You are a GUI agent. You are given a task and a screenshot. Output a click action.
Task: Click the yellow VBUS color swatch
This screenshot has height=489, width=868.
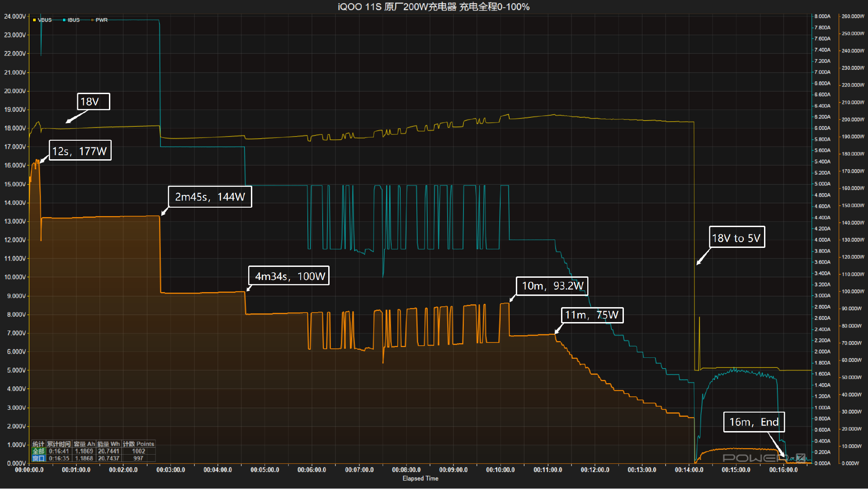tap(34, 20)
